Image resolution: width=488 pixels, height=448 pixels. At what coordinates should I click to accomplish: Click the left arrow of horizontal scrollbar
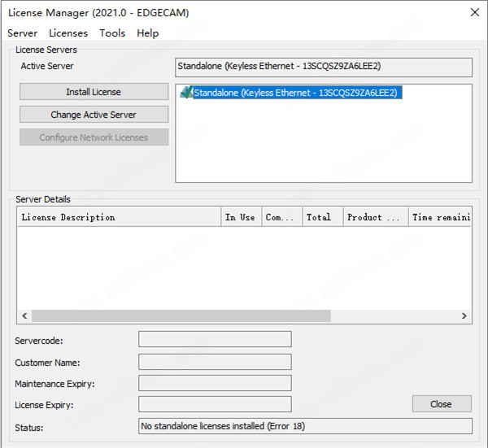24,315
